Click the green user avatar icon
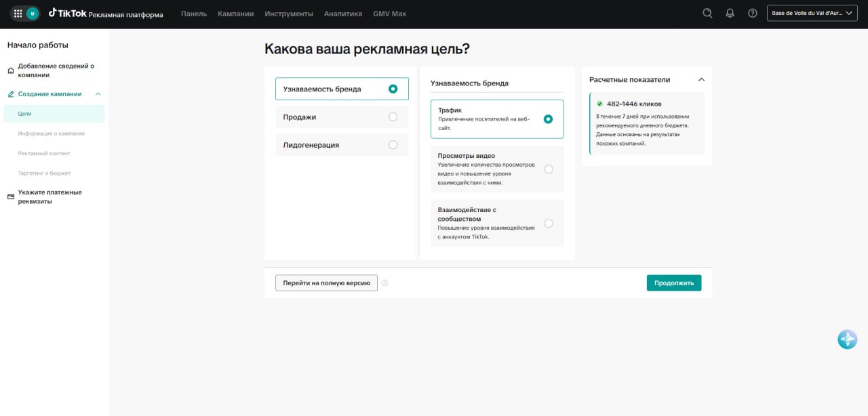 click(x=33, y=14)
